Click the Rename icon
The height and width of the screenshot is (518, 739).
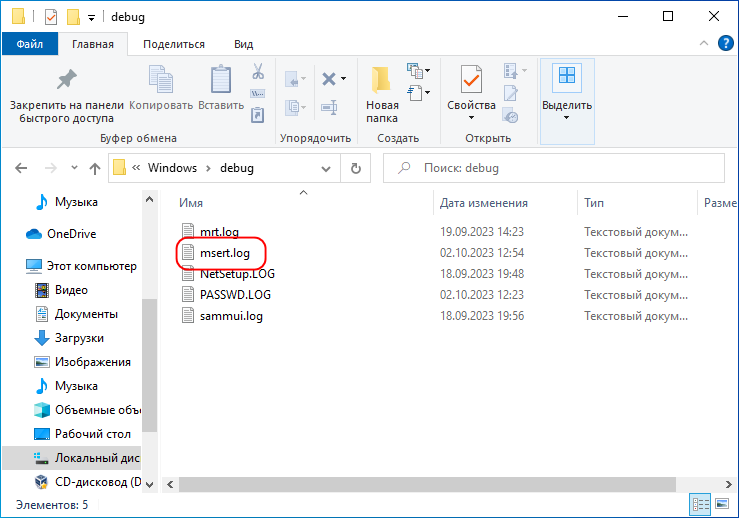pyautogui.click(x=329, y=107)
